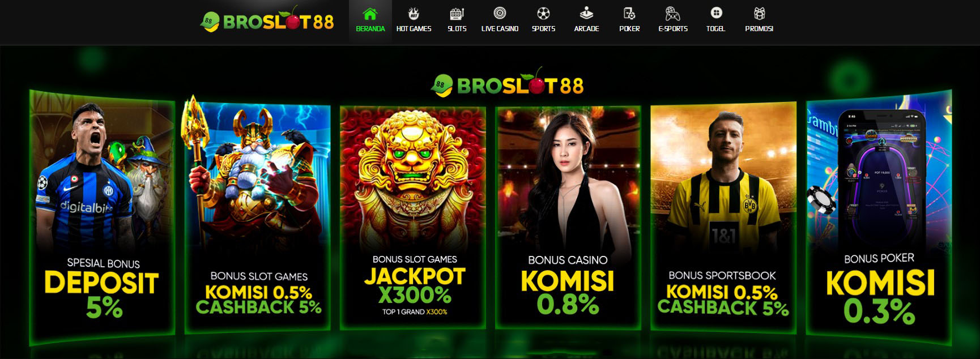The width and height of the screenshot is (980, 359).
Task: Click the Broslot88 logo in the header
Action: coord(267,20)
